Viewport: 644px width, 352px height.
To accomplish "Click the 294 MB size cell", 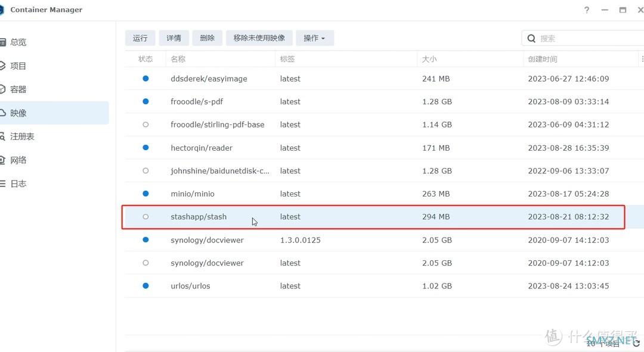I will [436, 217].
